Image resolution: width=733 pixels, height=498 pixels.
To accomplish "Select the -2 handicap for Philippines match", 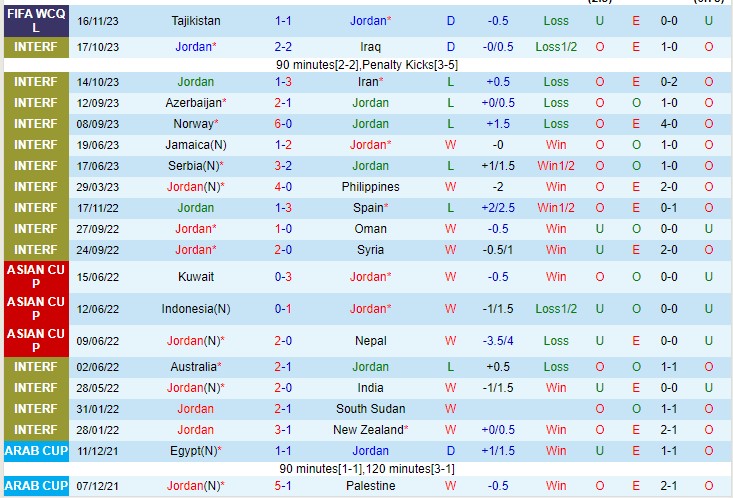I will [x=498, y=187].
